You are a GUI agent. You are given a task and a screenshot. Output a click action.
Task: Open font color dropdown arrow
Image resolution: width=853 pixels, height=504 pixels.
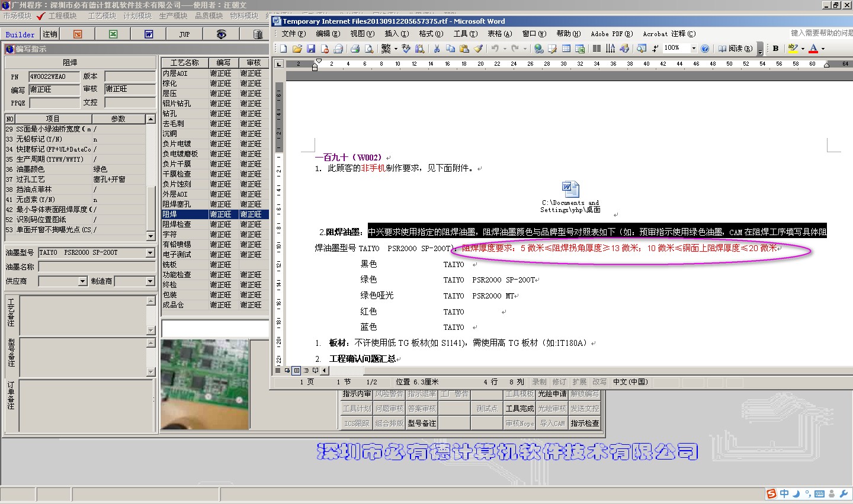point(823,49)
